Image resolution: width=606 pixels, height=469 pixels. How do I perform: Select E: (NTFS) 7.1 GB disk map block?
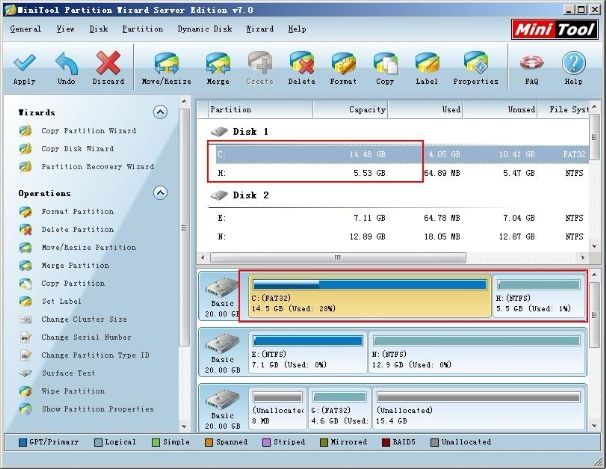[x=308, y=352]
